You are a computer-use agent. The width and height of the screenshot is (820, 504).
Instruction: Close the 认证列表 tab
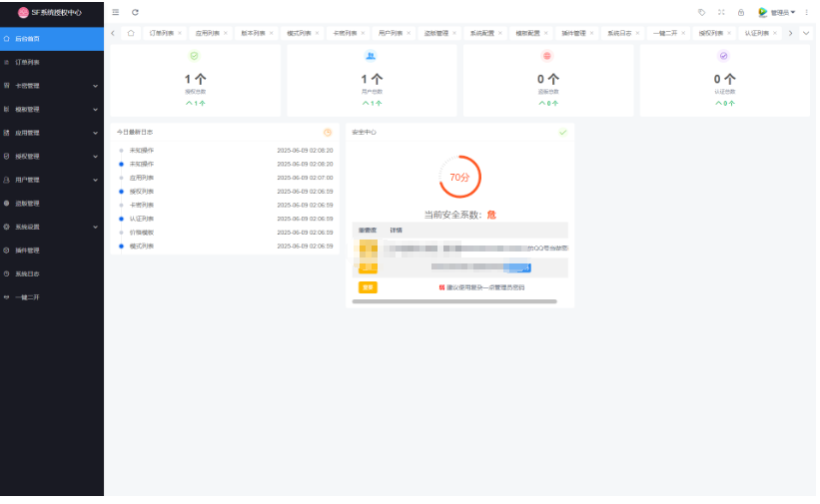tap(775, 33)
